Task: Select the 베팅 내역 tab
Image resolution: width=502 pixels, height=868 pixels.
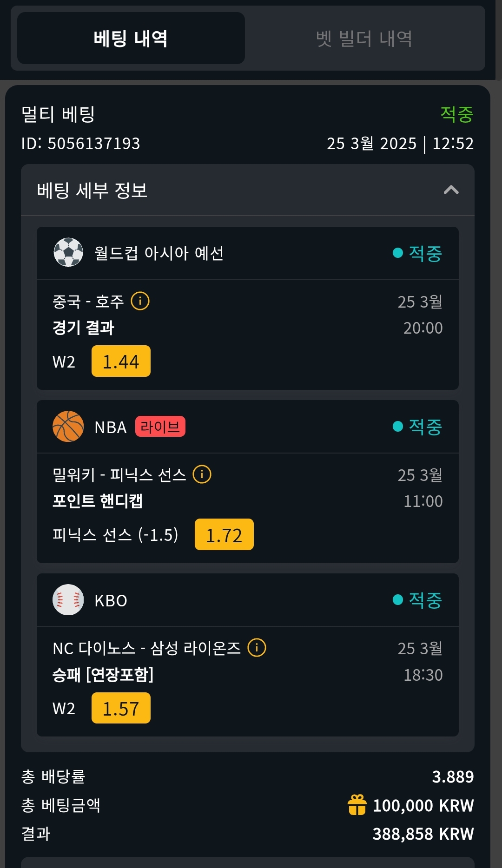Action: point(131,38)
